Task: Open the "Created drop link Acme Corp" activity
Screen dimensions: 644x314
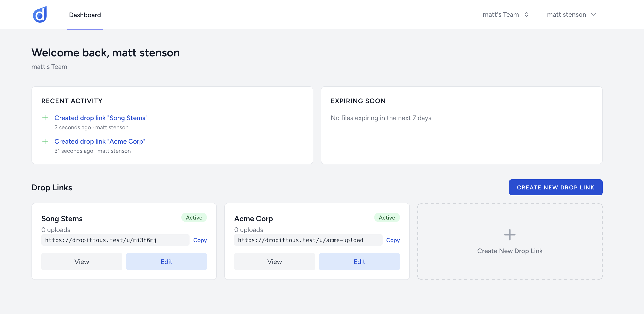Action: [100, 141]
